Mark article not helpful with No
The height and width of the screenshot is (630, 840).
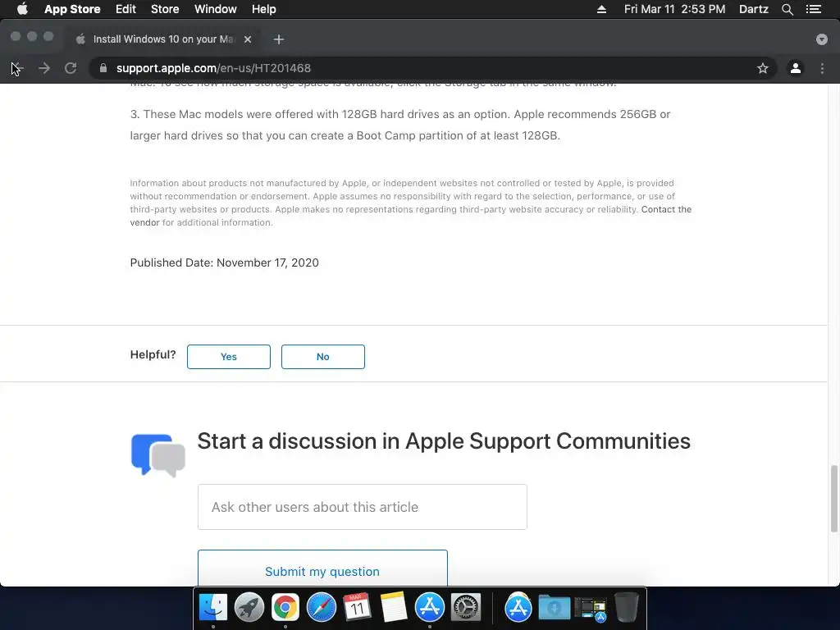(323, 357)
